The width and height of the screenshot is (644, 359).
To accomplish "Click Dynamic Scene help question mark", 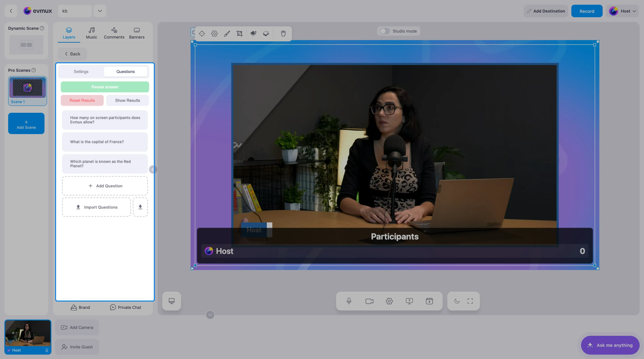I will (42, 28).
